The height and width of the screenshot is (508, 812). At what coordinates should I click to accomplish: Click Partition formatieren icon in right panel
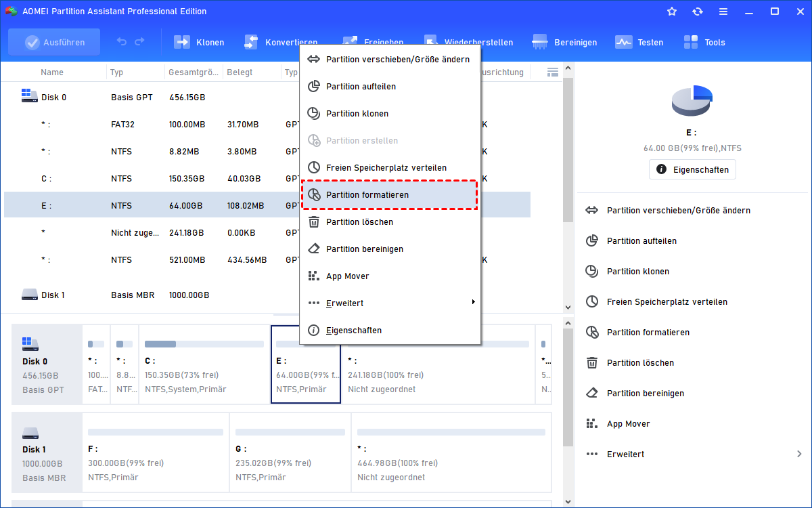(x=592, y=333)
